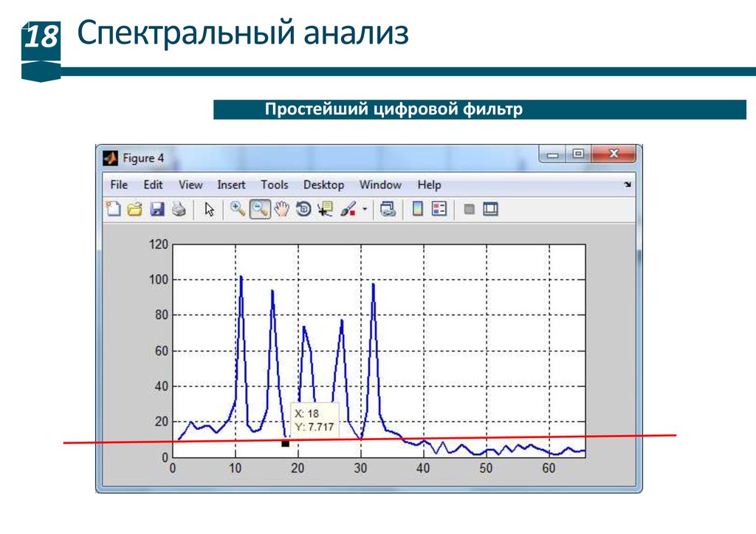Click the Open File folder icon
The image size is (756, 534).
coord(134,209)
